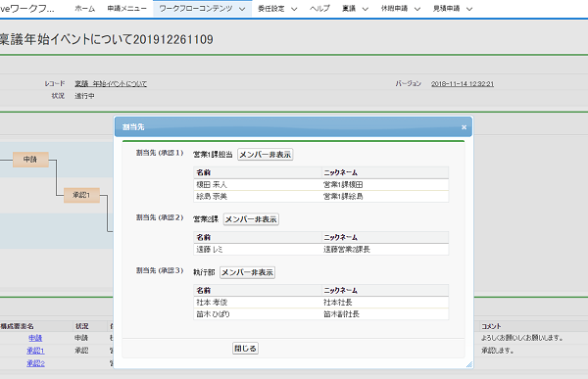Expand the ワークフローコンテンツ tab dropdown arrow
588x379 pixels.
tap(242, 9)
